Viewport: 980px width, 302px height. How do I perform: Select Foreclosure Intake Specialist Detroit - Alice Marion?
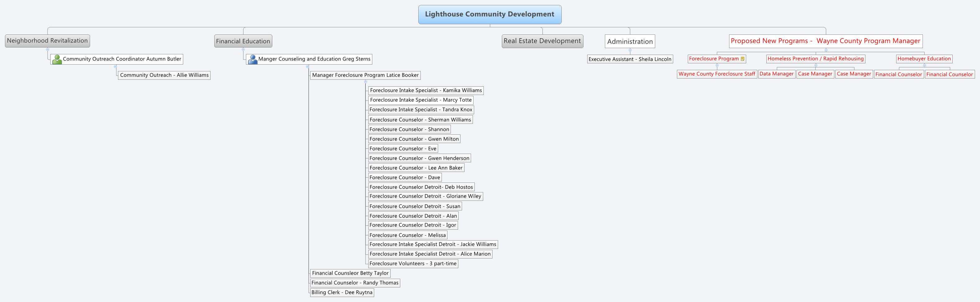[x=430, y=254]
